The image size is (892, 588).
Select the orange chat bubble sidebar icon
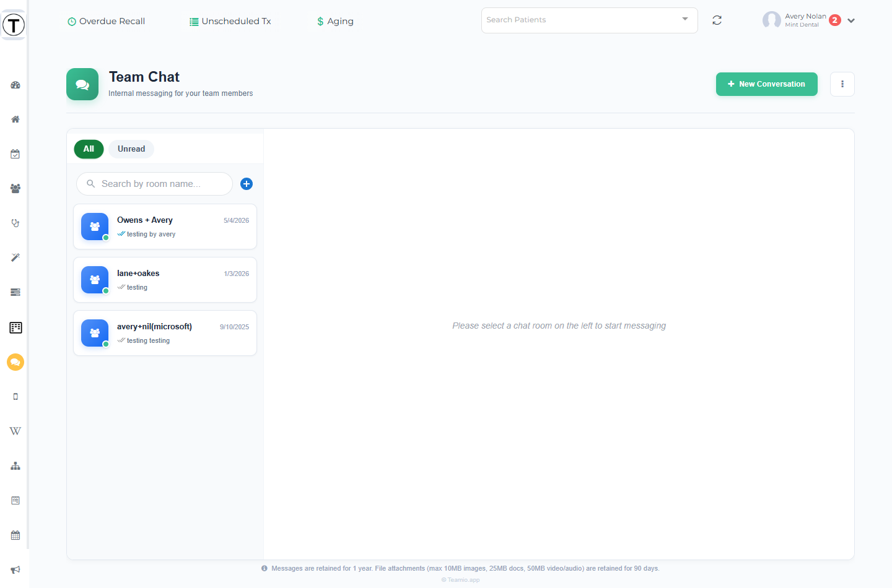pyautogui.click(x=15, y=362)
